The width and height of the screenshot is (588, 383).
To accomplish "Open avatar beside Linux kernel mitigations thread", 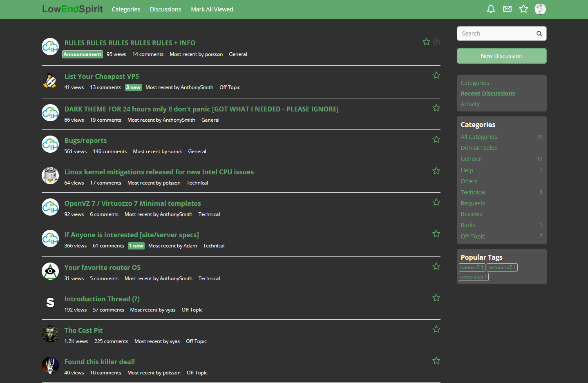I will tap(50, 176).
